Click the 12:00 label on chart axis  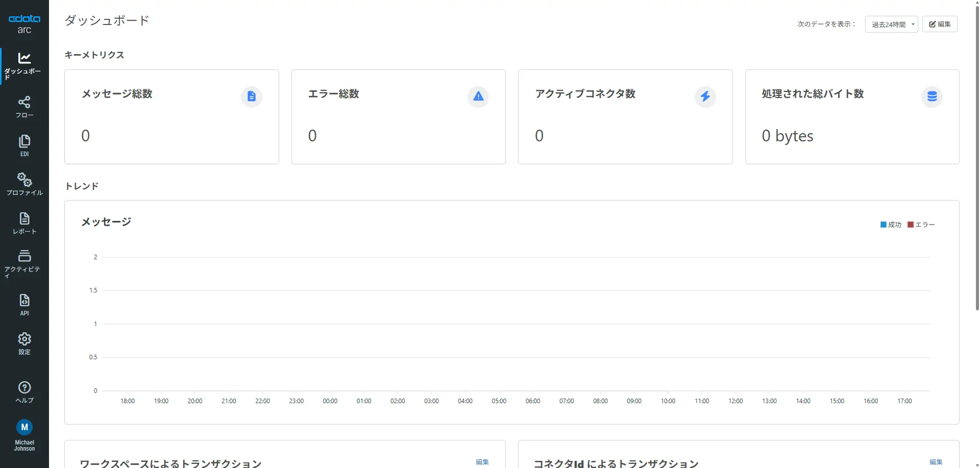[736, 401]
